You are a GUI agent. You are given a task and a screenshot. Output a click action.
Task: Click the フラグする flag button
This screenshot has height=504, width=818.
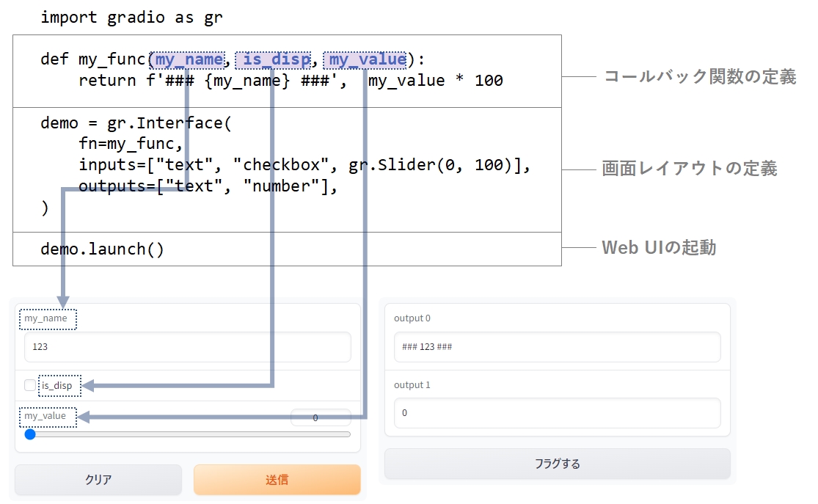[557, 464]
